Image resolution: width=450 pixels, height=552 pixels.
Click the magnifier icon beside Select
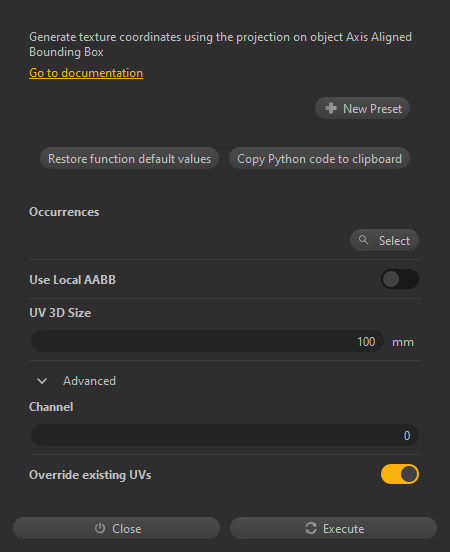[x=363, y=240]
